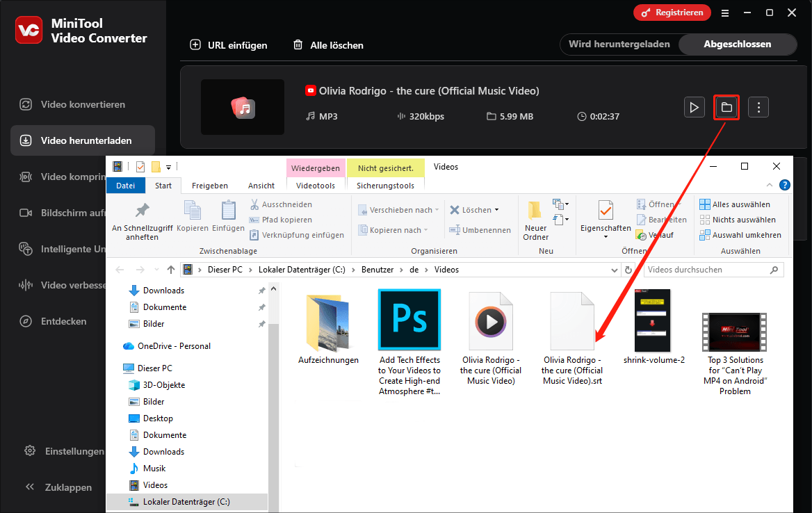812x513 pixels.
Task: Click Lokaler Datenträger (C:) in address path
Action: coord(302,270)
